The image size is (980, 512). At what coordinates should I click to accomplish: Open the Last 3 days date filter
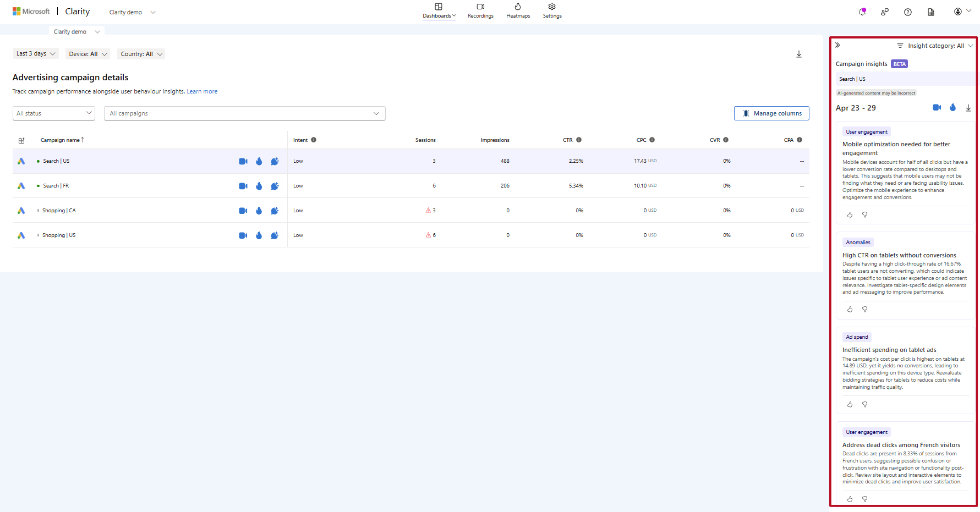coord(36,53)
